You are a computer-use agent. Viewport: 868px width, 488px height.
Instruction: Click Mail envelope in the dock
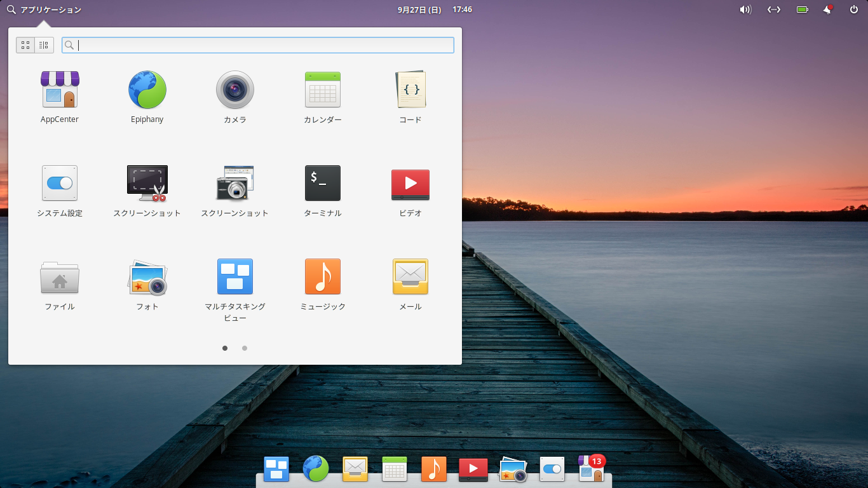coord(355,469)
